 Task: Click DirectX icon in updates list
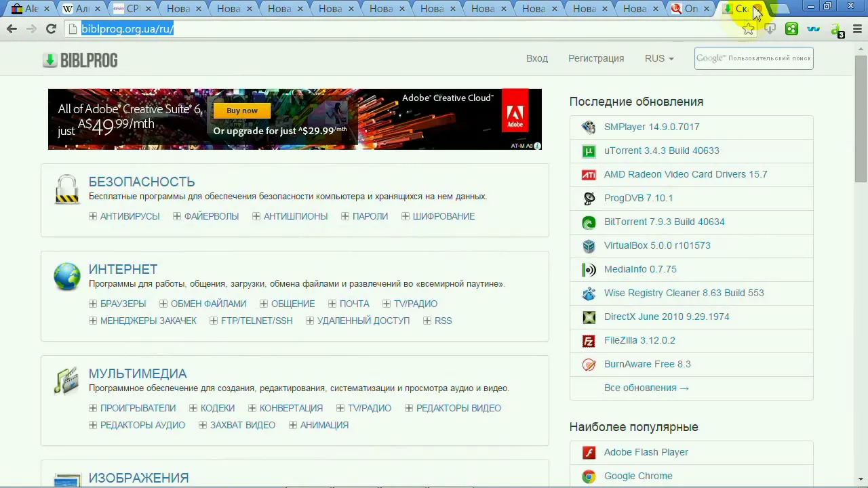[x=589, y=317]
